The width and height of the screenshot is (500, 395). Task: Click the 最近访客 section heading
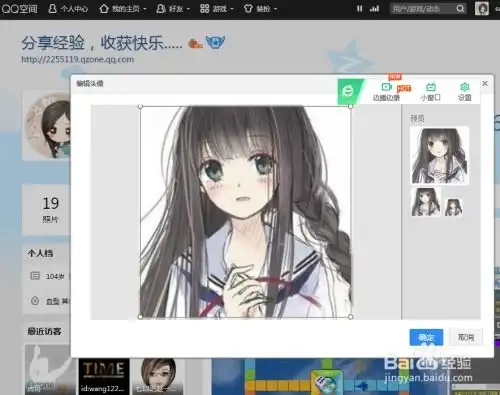point(44,331)
